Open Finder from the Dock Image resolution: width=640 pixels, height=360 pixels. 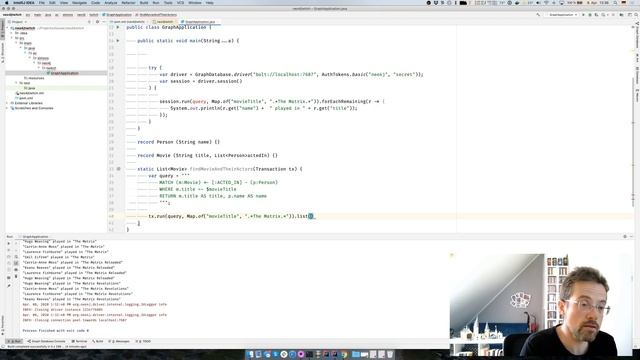click(250, 354)
